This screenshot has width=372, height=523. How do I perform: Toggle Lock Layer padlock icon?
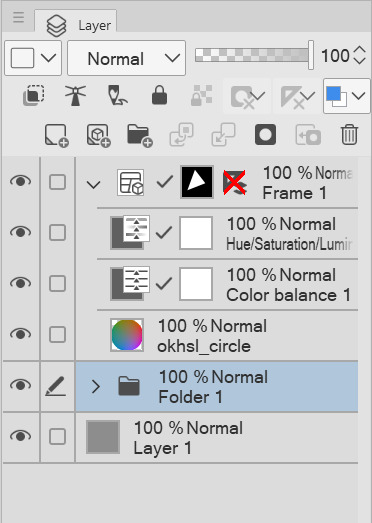click(x=159, y=95)
